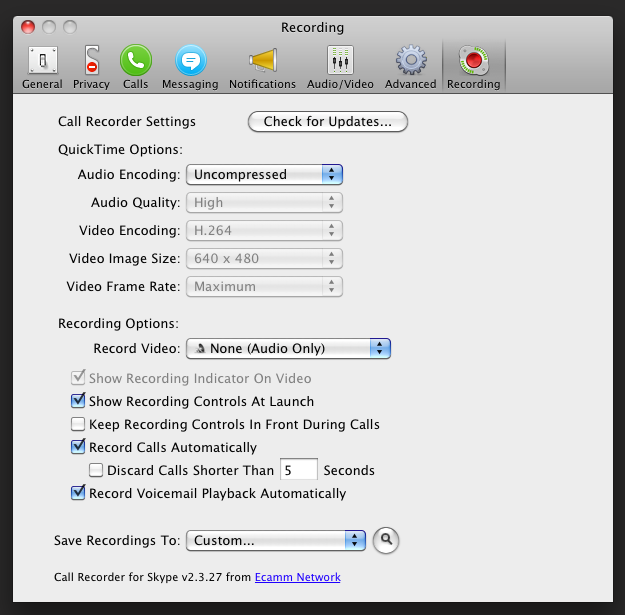Open the General preferences pane
This screenshot has width=625, height=615.
(42, 67)
